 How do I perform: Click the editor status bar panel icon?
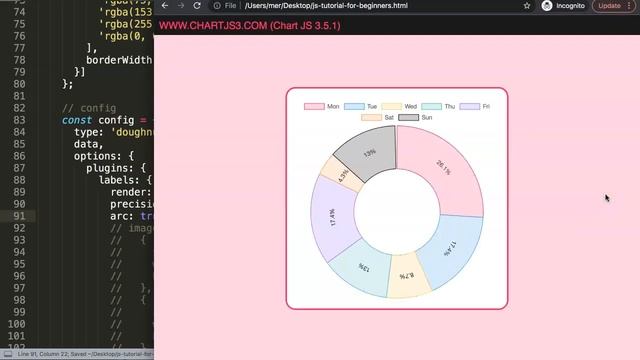point(8,354)
